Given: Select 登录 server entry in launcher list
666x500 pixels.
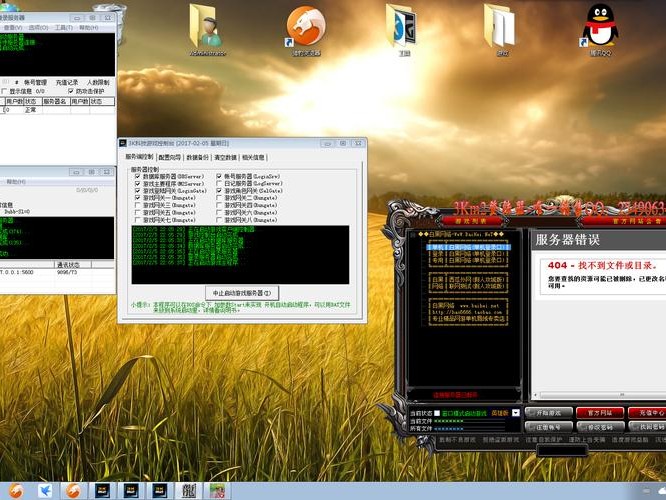Looking at the screenshot, I should click(x=468, y=254).
